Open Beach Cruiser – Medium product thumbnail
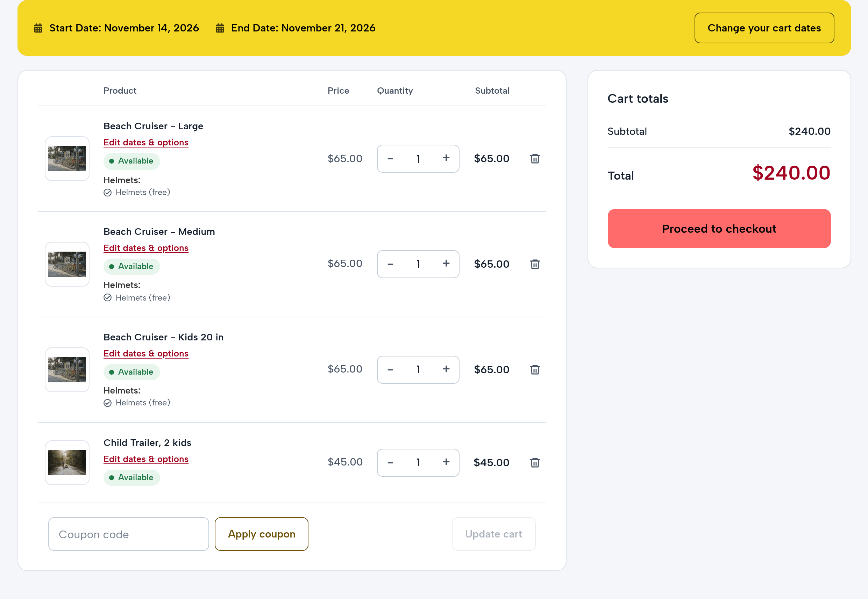 (67, 264)
